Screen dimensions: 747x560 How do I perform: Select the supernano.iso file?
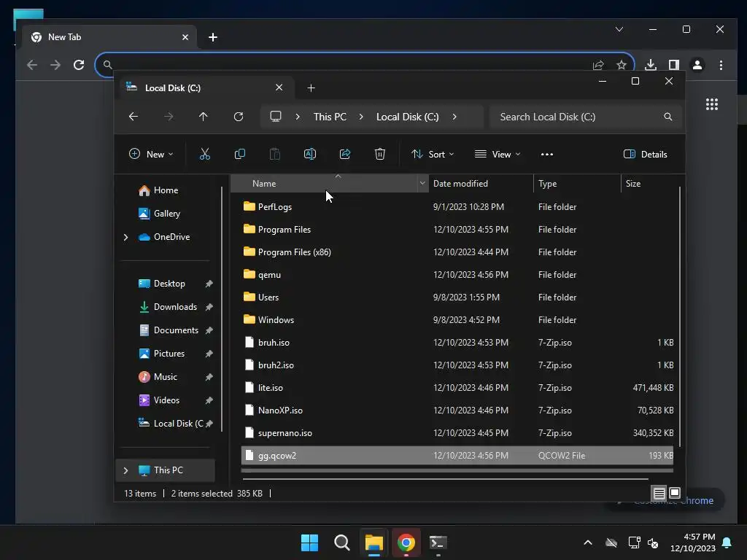(457, 433)
